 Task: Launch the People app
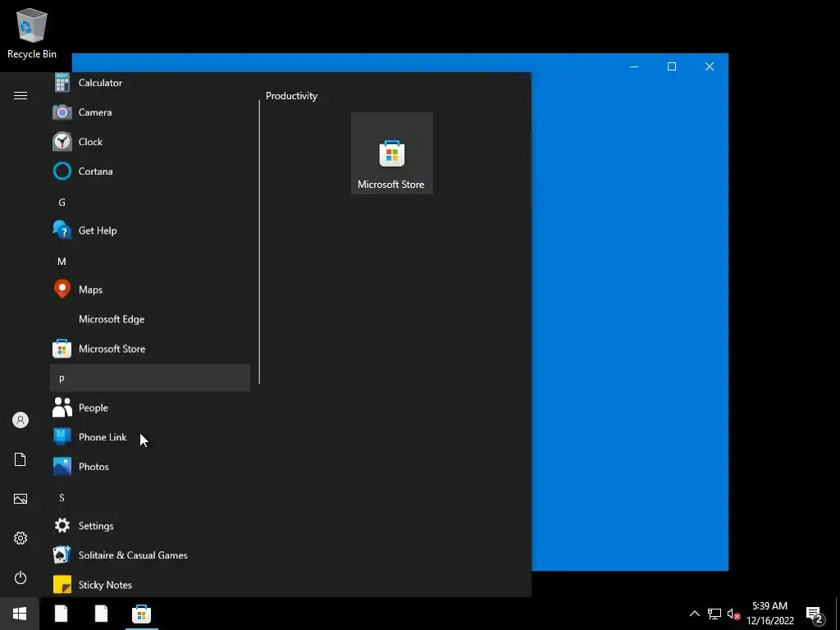click(x=150, y=408)
